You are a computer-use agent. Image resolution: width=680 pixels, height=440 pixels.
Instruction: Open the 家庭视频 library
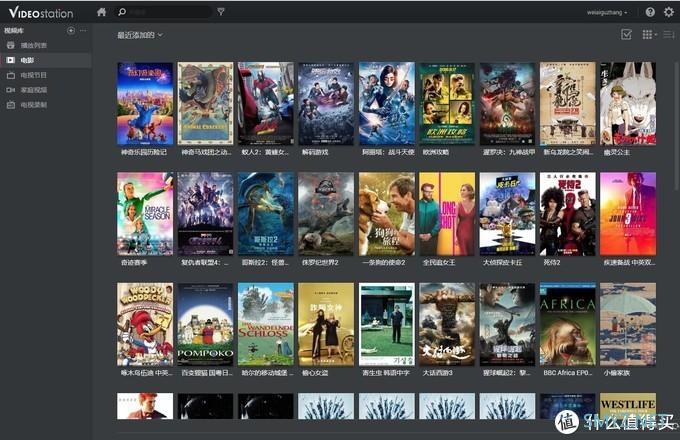[x=46, y=90]
